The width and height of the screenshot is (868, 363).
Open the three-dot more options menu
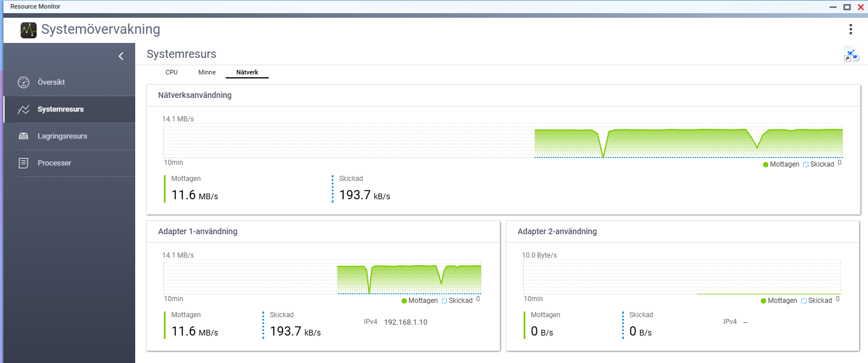(x=850, y=29)
